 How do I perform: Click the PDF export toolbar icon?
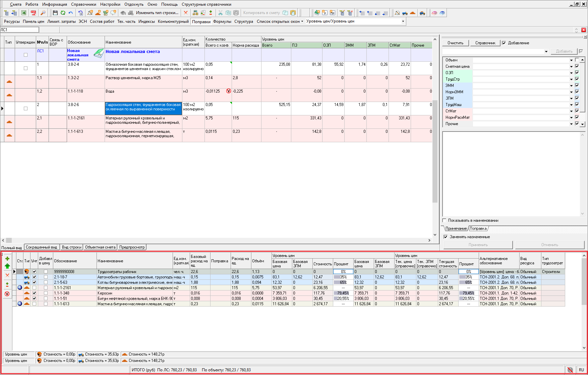point(34,13)
